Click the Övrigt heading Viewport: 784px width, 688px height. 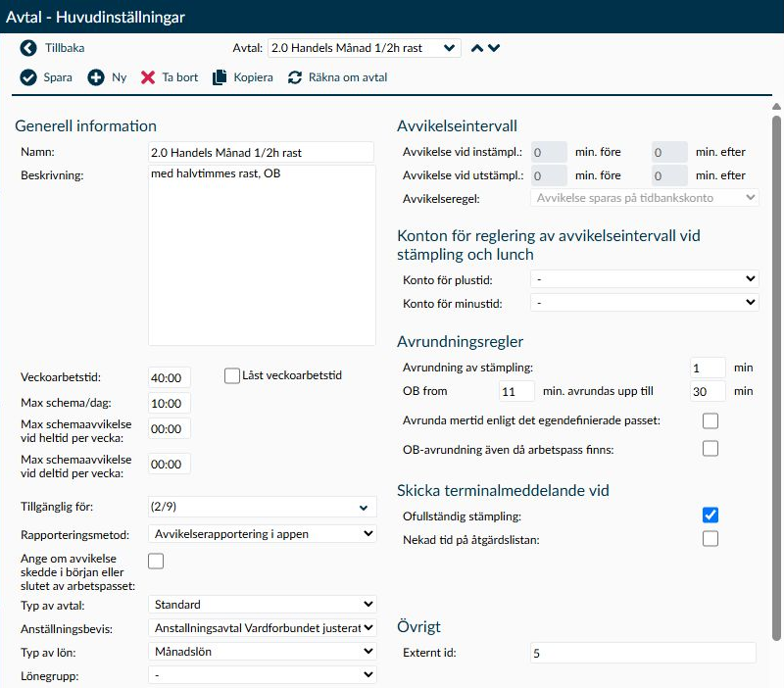pyautogui.click(x=419, y=626)
